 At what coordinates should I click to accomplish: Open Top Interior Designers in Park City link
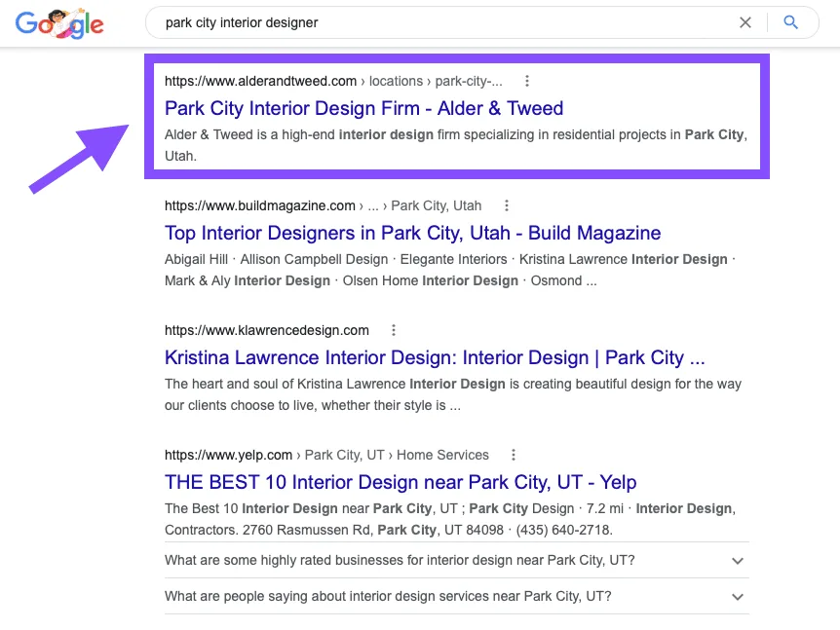pyautogui.click(x=412, y=233)
